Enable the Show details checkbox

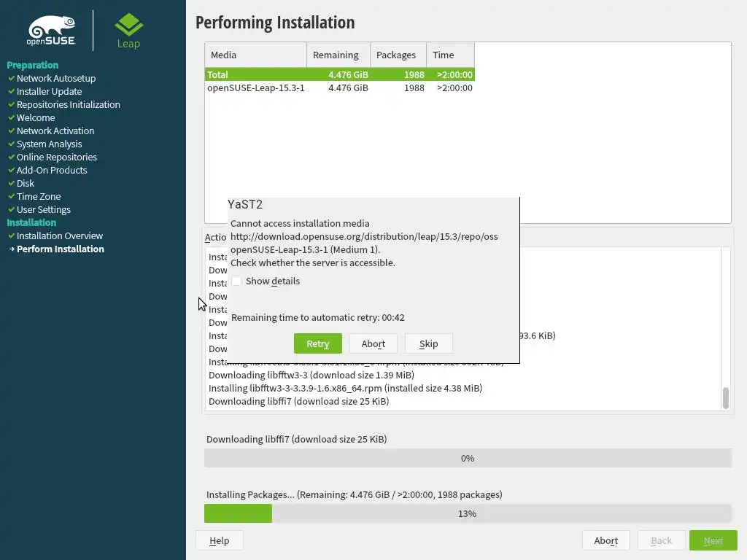(x=236, y=281)
